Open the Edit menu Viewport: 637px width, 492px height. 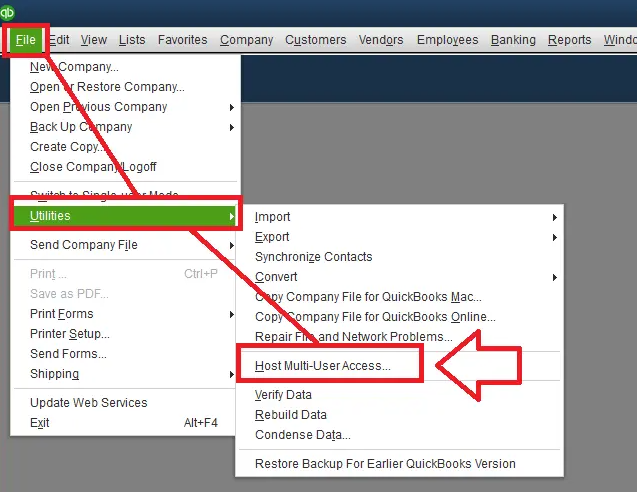[59, 40]
